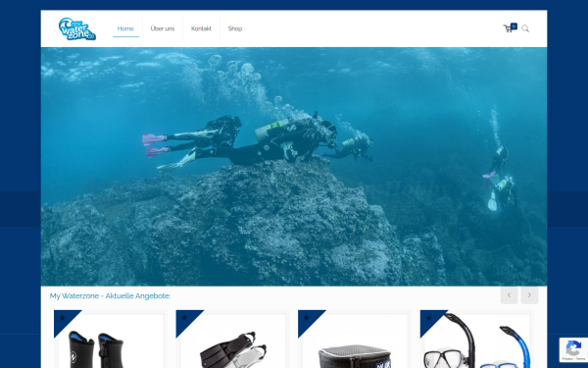Click 'My Waterzone - Aktuelle Angebote:' heading

coord(110,296)
